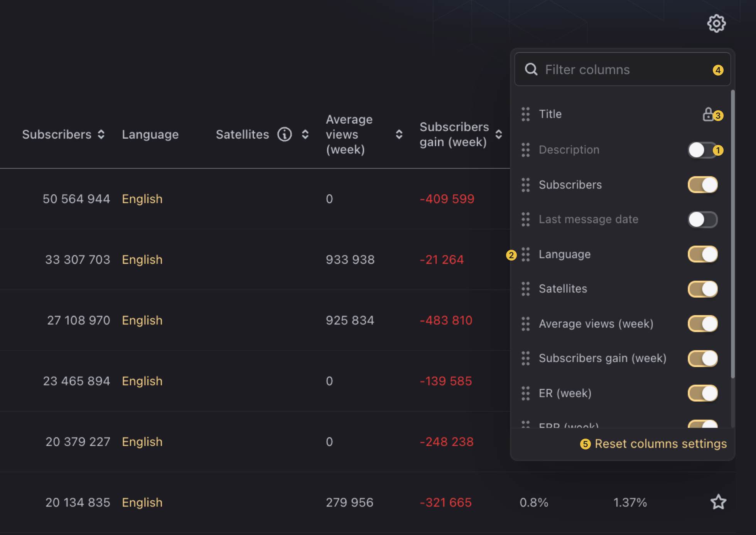Sort by Satellites column arrows
Image resolution: width=756 pixels, height=535 pixels.
tap(305, 134)
